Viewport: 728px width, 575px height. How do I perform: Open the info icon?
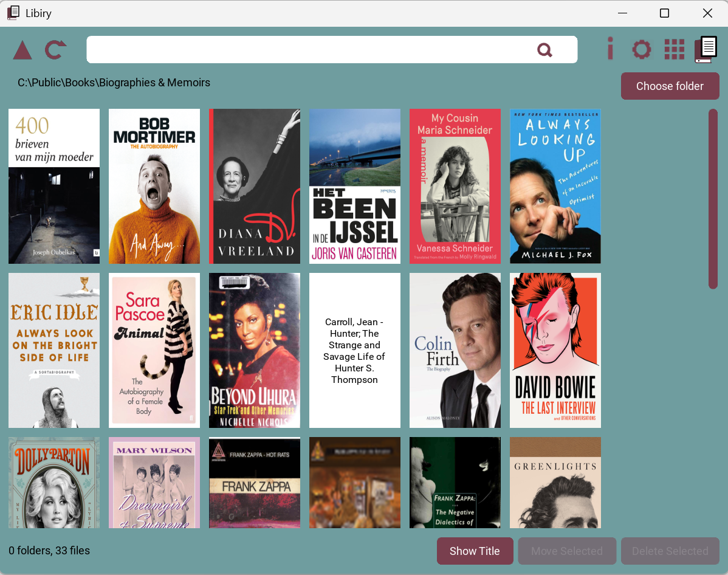tap(610, 49)
